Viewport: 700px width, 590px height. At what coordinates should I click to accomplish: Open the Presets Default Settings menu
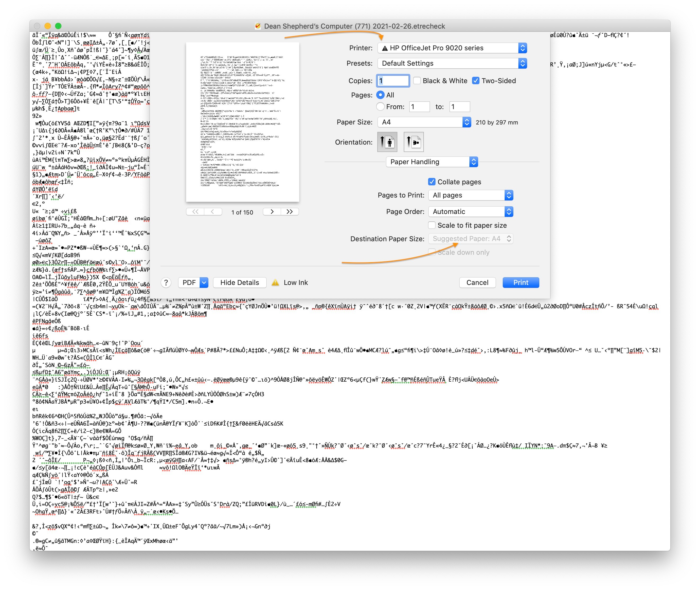(452, 63)
